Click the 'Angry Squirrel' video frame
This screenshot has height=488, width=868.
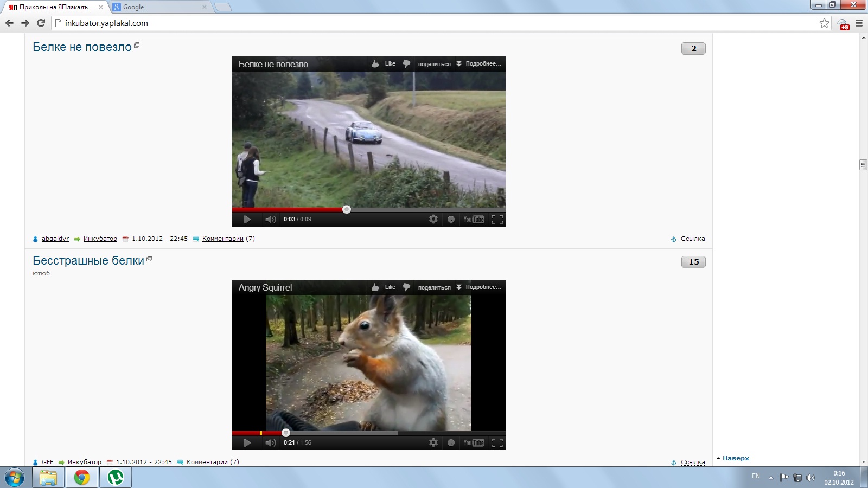[x=369, y=363]
